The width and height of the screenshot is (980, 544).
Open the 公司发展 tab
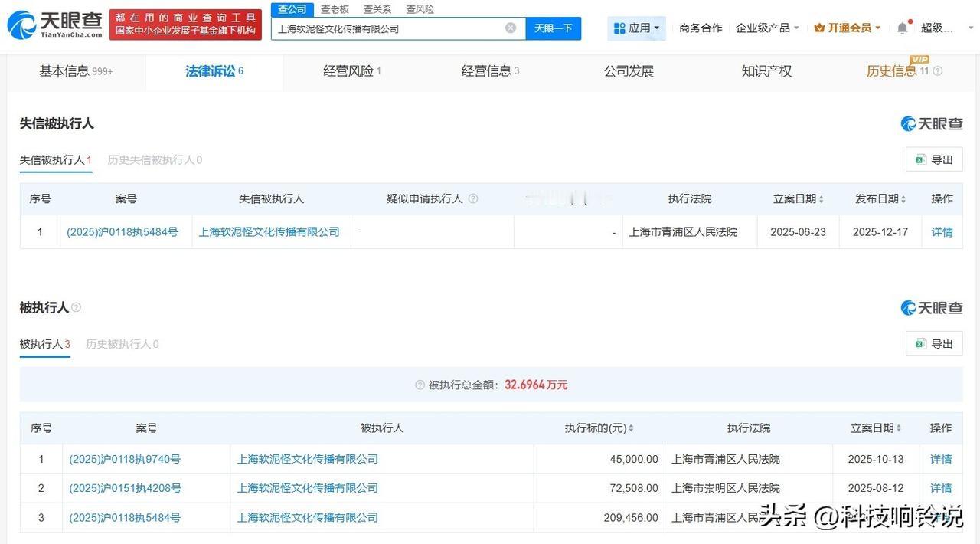coord(629,71)
